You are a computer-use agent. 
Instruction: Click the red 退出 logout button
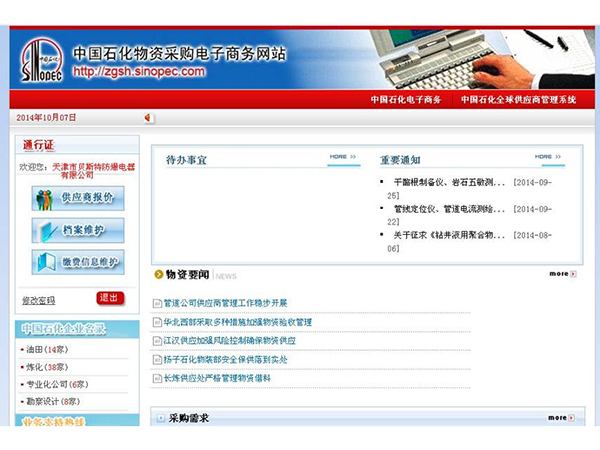tap(110, 298)
